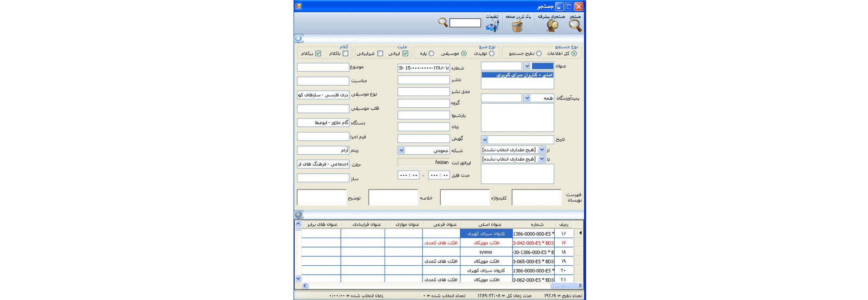Click the ناشر input field
This screenshot has height=300, width=868.
(x=423, y=80)
